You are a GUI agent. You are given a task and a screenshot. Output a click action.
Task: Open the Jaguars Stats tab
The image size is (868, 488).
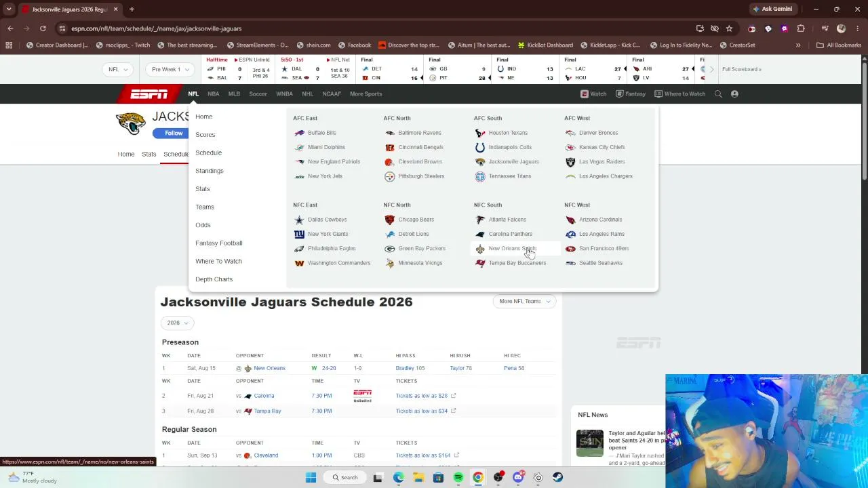[x=149, y=155]
